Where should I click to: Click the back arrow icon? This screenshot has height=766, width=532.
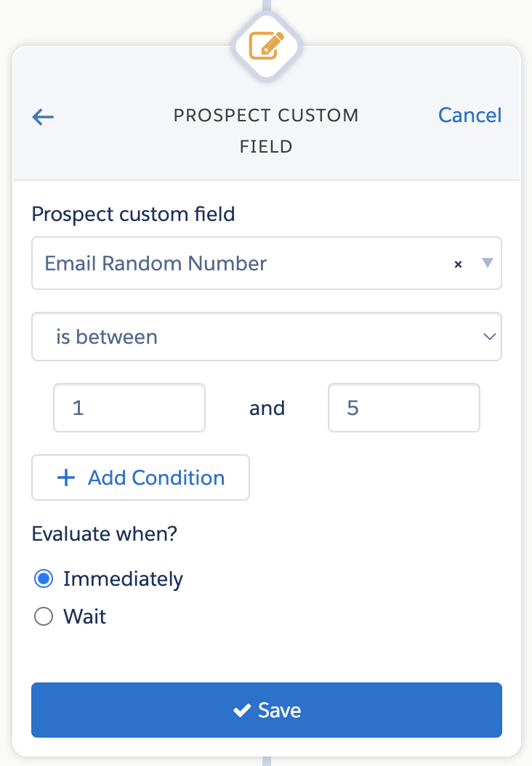43,117
